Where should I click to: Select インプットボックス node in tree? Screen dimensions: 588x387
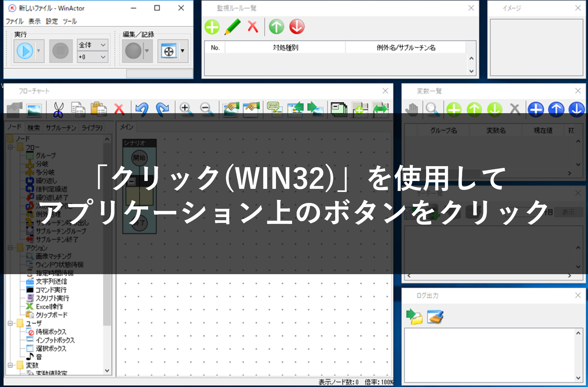pyautogui.click(x=55, y=340)
